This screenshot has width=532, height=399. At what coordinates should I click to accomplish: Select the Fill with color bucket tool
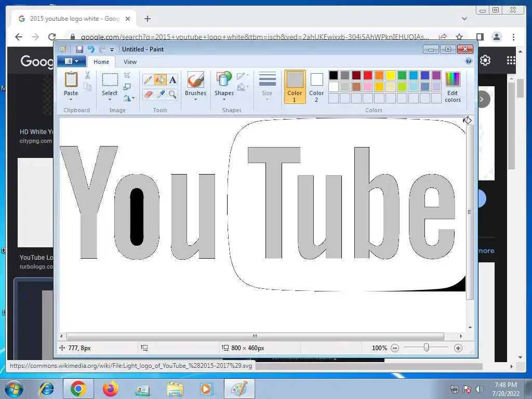(160, 79)
